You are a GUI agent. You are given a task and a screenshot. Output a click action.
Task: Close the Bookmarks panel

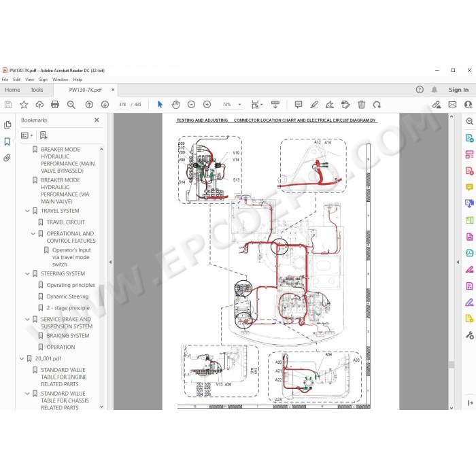coord(97,120)
